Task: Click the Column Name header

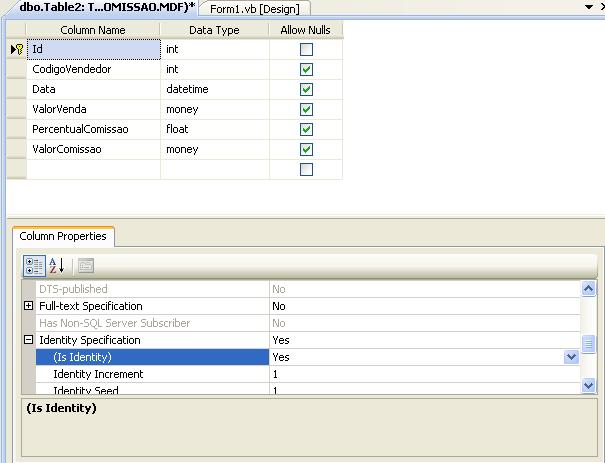Action: [x=92, y=30]
